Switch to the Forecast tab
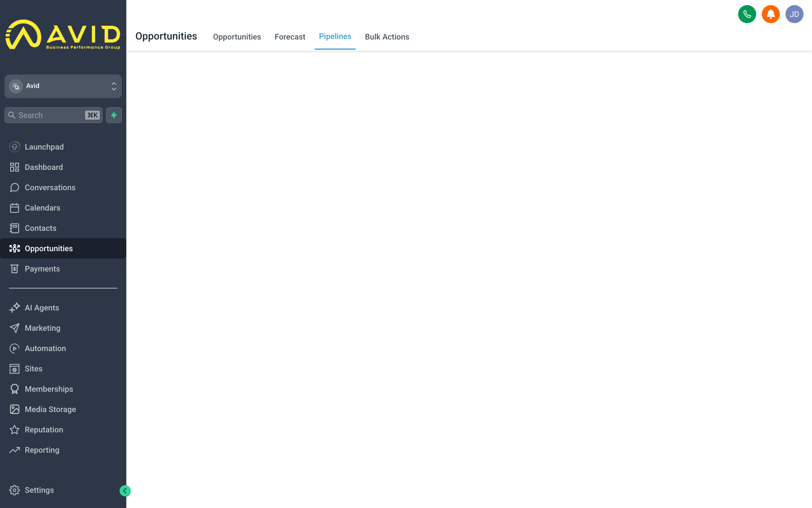This screenshot has height=508, width=812. click(290, 37)
